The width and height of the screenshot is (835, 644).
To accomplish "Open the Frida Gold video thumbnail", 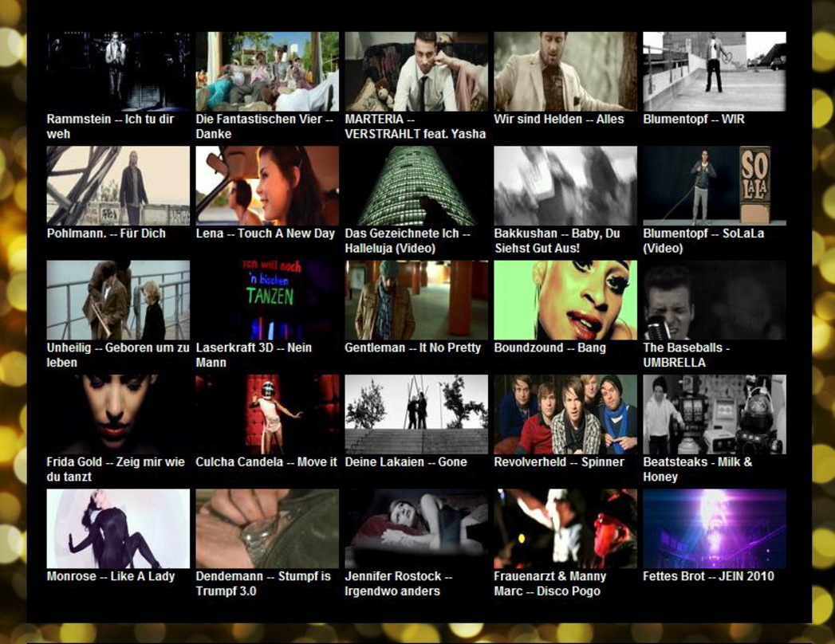I will 118,414.
